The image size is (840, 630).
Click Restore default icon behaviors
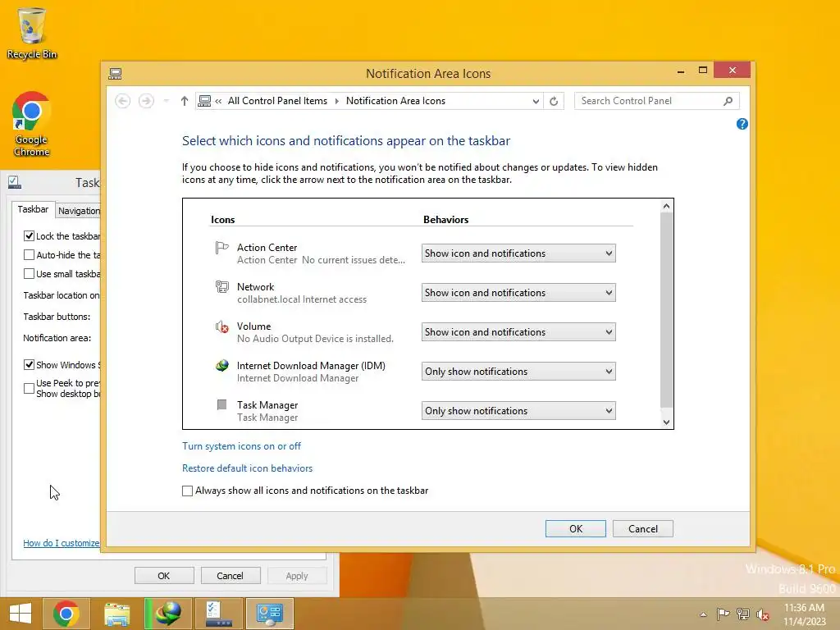coord(248,468)
